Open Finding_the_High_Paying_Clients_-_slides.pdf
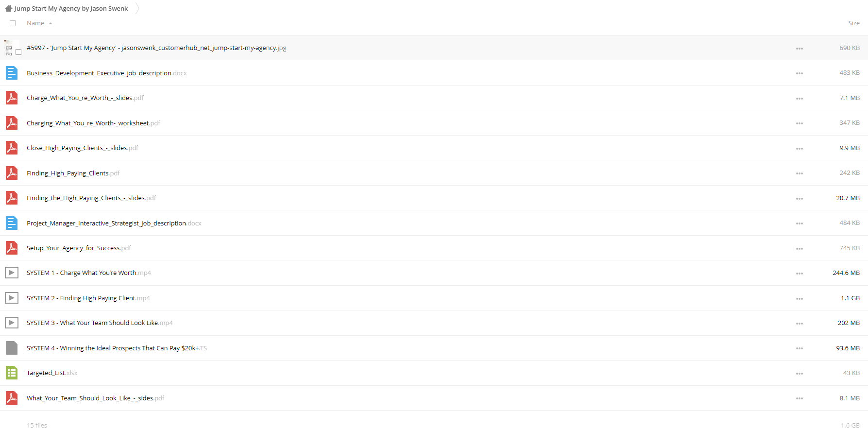Image resolution: width=868 pixels, height=430 pixels. click(91, 198)
